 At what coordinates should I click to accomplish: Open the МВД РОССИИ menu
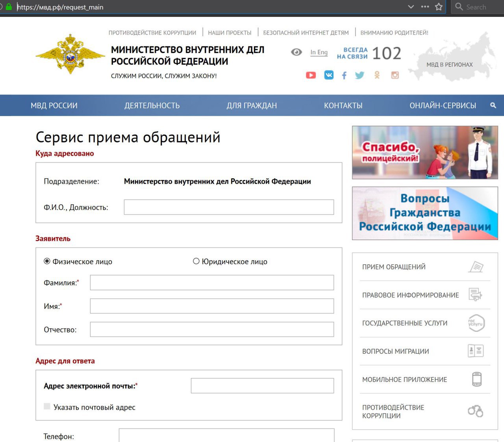coord(54,105)
